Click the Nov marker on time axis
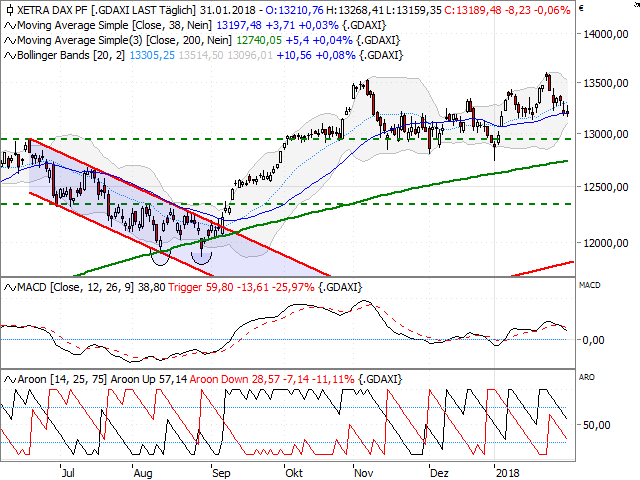The width and height of the screenshot is (640, 480). click(x=363, y=473)
